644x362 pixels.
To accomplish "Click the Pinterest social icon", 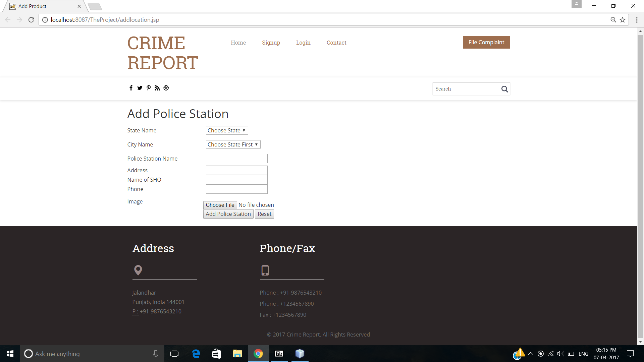I will [149, 88].
